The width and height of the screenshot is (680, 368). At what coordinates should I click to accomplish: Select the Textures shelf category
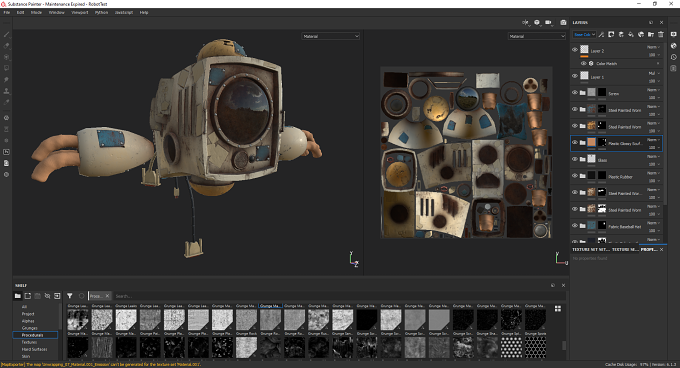29,342
